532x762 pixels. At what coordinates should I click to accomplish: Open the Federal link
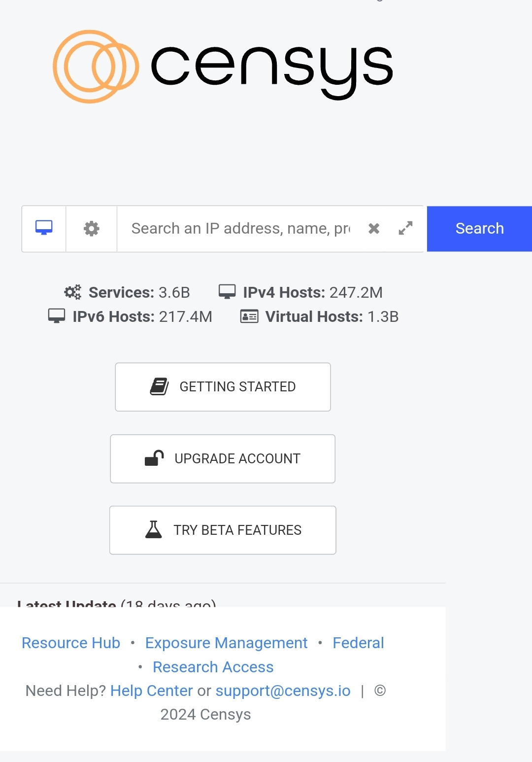[x=358, y=643]
